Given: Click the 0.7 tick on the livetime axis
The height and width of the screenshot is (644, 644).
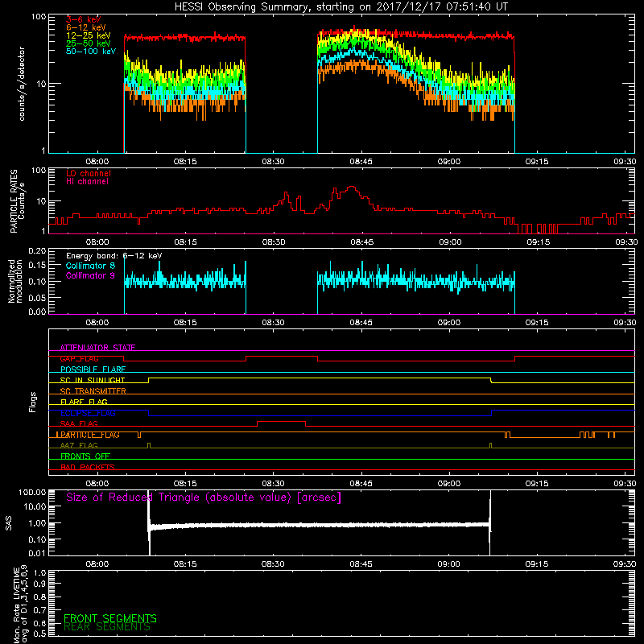Looking at the screenshot, I should (39, 610).
